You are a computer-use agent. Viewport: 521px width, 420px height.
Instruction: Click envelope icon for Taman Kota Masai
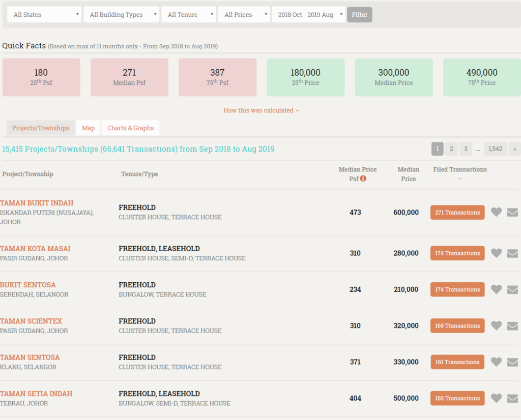(x=512, y=253)
